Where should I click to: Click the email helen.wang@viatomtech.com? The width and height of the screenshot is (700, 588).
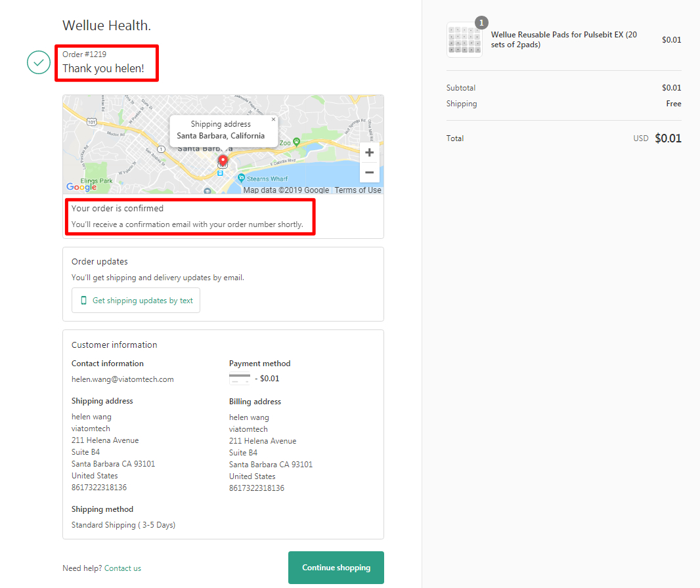[x=123, y=379]
